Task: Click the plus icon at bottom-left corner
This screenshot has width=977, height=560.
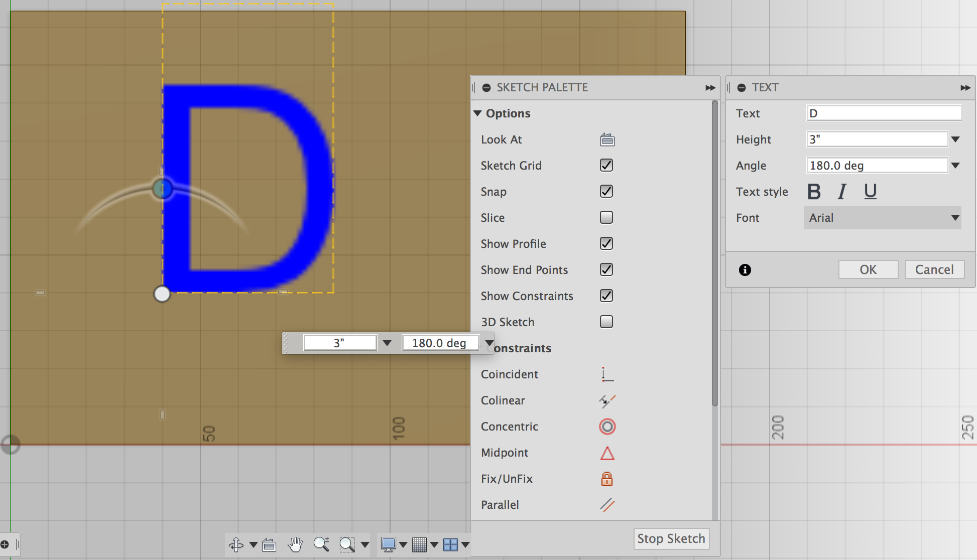Action: [x=5, y=544]
